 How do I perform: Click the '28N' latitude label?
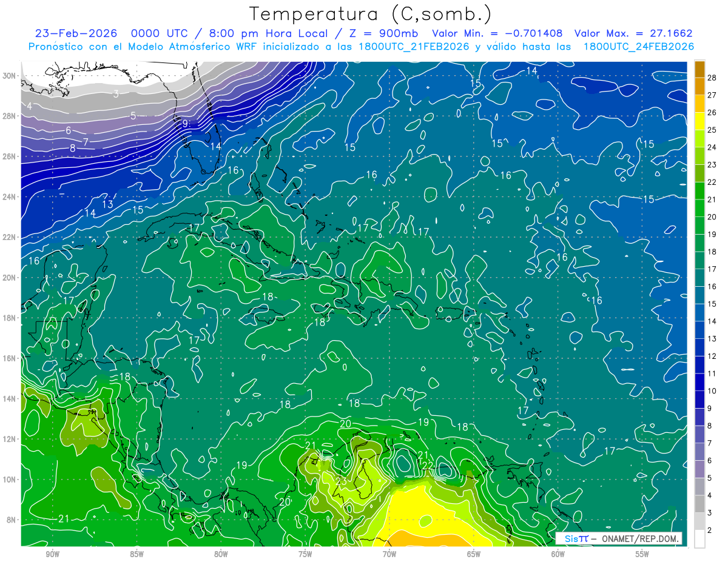9,116
